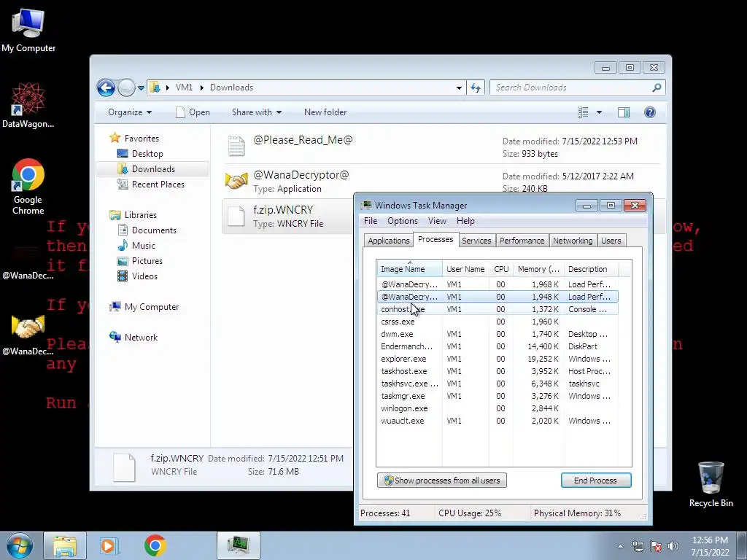Click VM1 in the address breadcrumb
This screenshot has width=747, height=560.
click(184, 87)
